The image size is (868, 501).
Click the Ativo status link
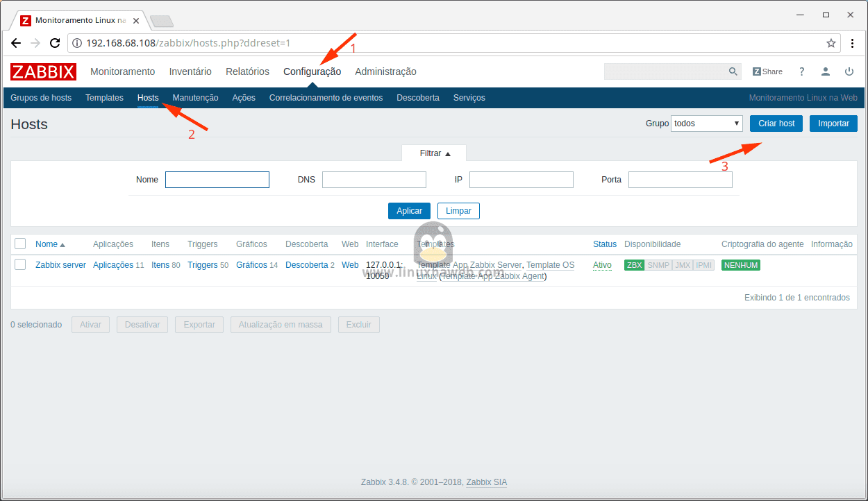[x=602, y=265]
